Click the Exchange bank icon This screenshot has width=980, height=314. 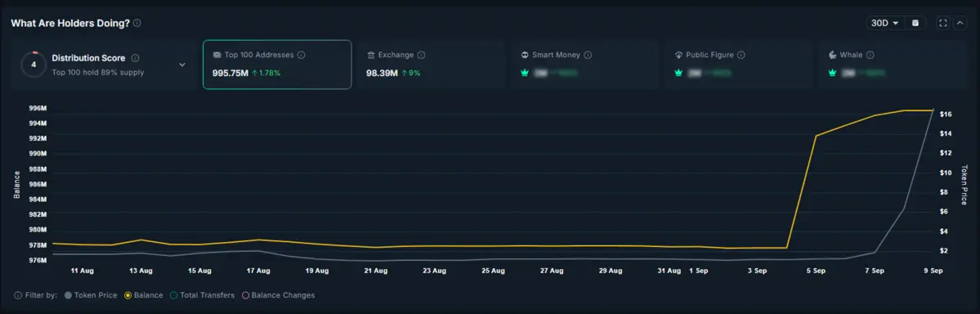pos(370,55)
